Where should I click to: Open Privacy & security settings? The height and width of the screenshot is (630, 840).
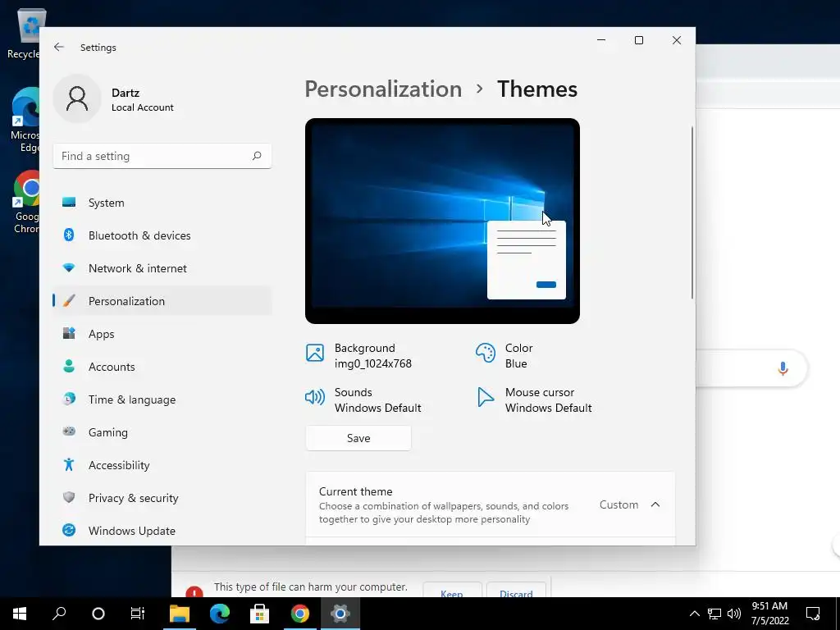pos(162,498)
